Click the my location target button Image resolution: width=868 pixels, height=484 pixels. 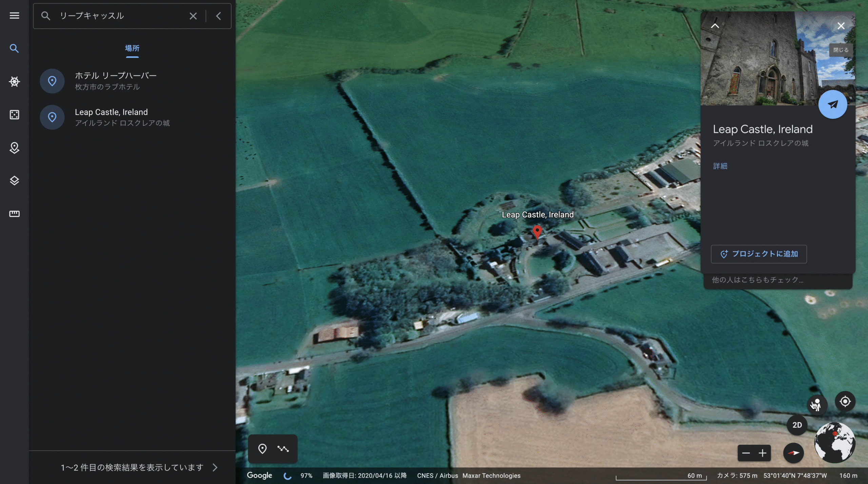[x=845, y=402]
